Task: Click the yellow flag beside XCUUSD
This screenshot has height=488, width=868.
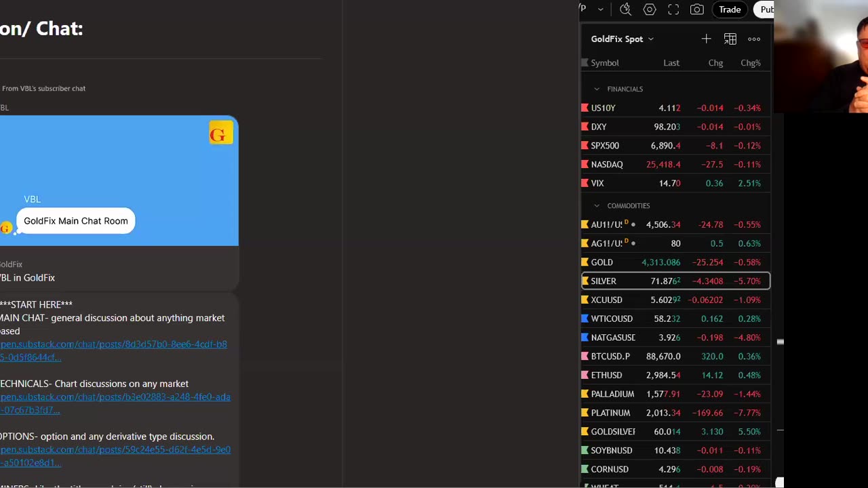Action: coord(585,300)
